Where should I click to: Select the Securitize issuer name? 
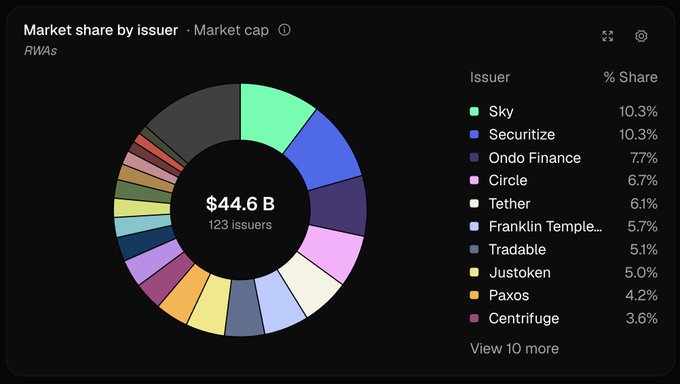tap(522, 135)
